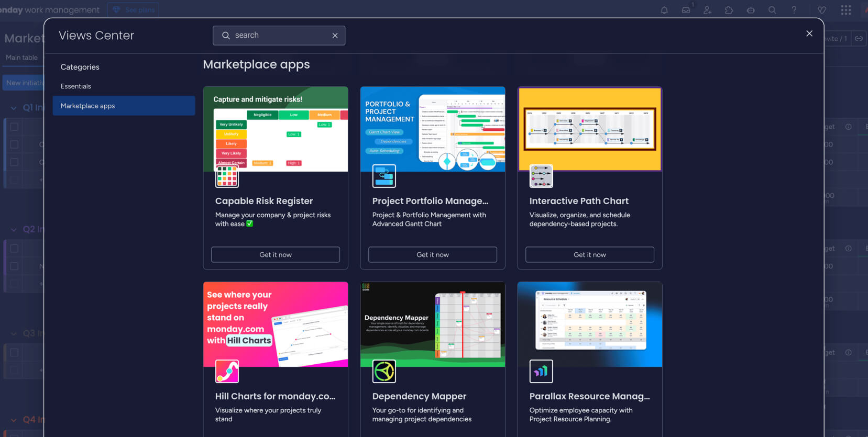
Task: Select the Marketplace apps category
Action: pos(124,106)
